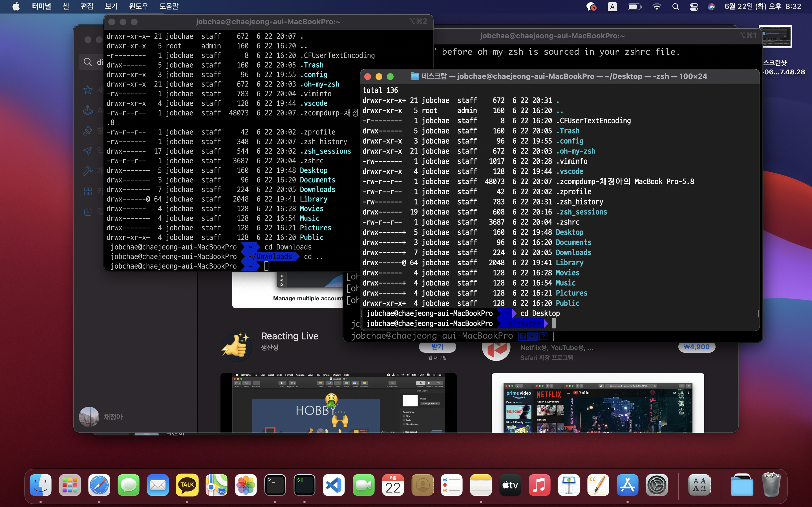This screenshot has height=507, width=812.
Task: Click the Spotlight search icon in menu bar
Action: (x=676, y=7)
